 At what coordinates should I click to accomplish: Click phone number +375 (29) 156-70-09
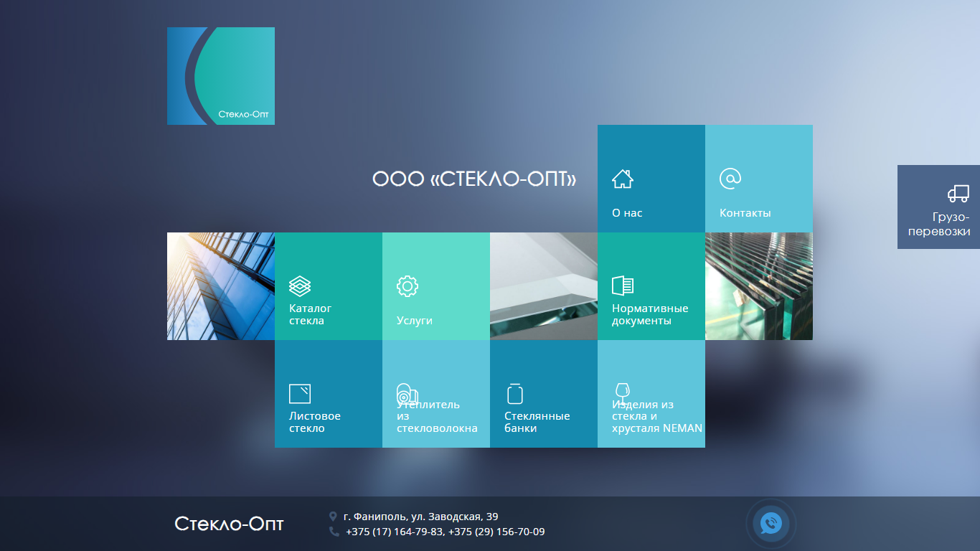pos(496,532)
